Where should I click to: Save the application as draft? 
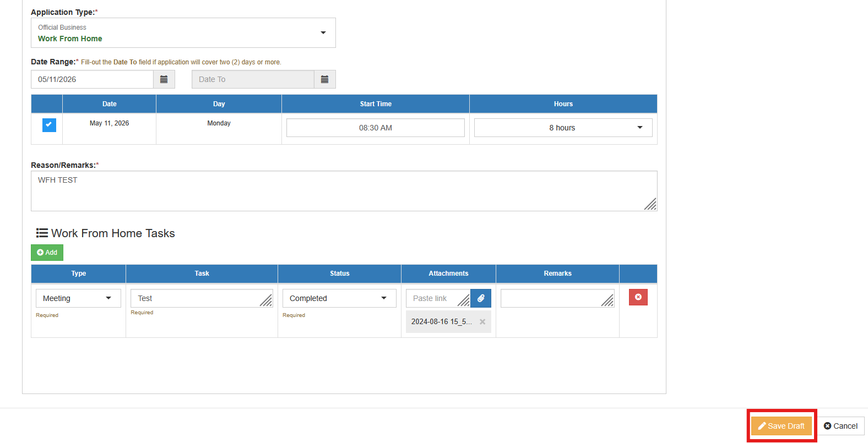[x=782, y=426]
